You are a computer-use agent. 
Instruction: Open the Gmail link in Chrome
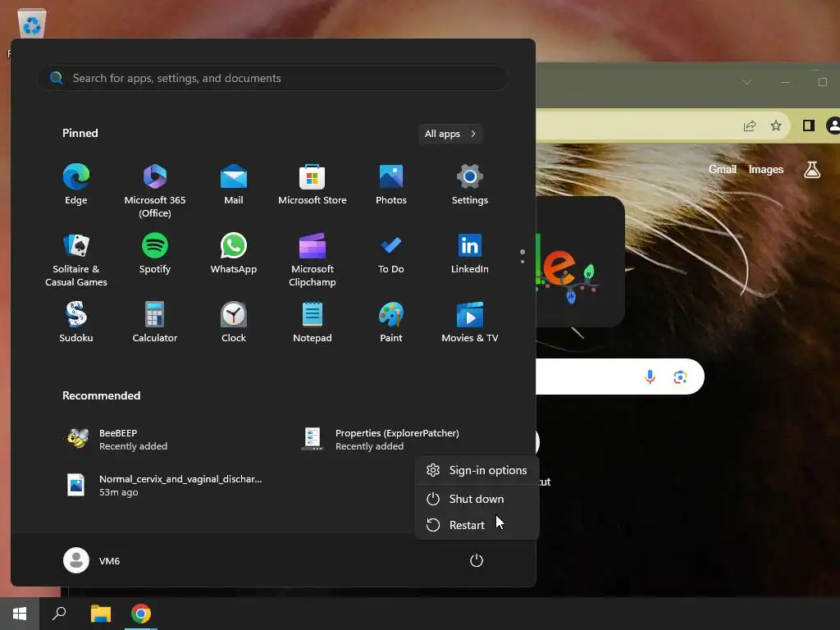click(722, 169)
